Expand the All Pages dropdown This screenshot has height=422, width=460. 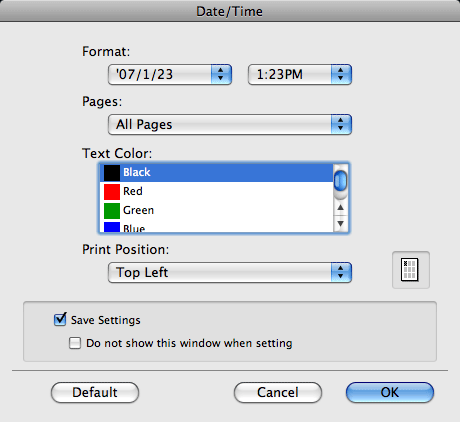point(230,124)
